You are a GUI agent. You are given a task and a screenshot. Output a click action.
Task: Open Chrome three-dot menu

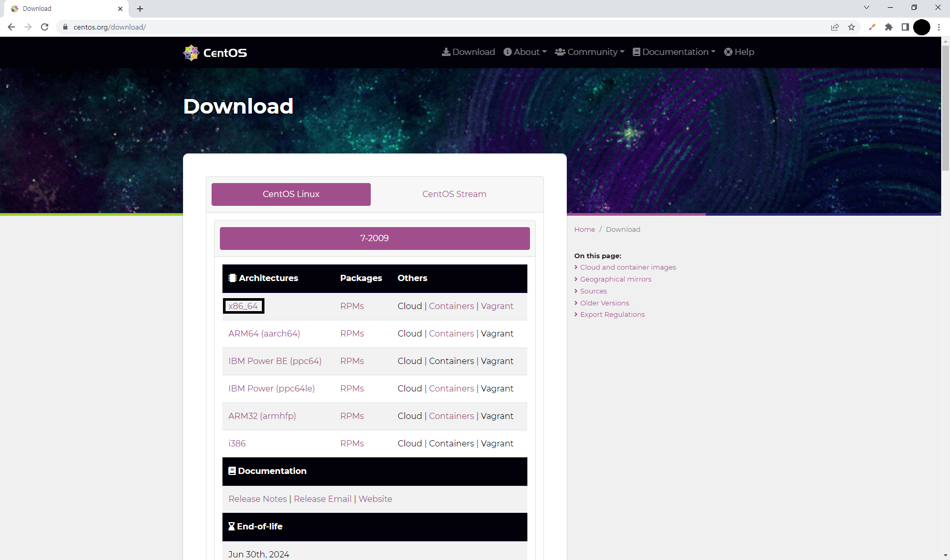939,27
